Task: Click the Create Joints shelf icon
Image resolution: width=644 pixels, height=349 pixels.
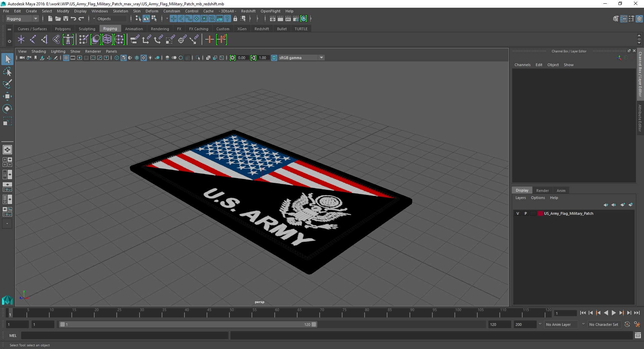Action: [x=33, y=40]
